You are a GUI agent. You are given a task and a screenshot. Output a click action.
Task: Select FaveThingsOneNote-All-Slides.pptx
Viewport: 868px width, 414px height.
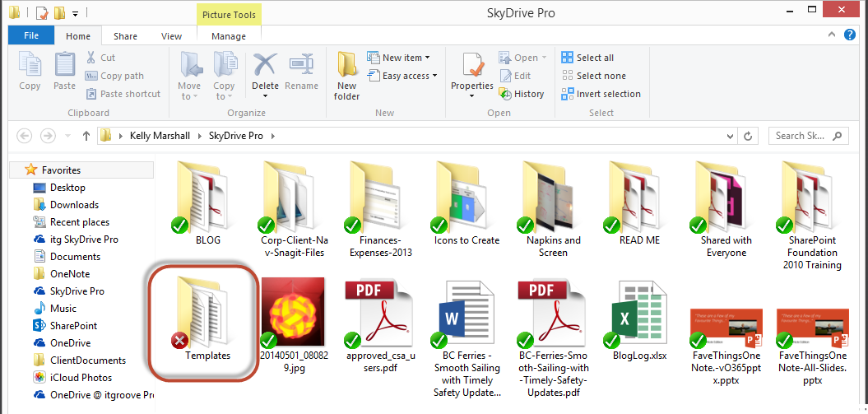click(x=813, y=347)
